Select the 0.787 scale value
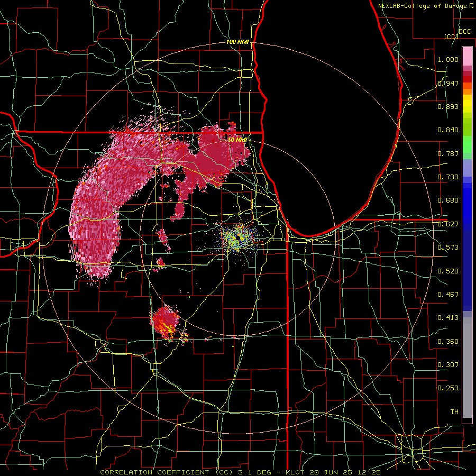Viewport: 476px width, 476px height. [x=448, y=153]
